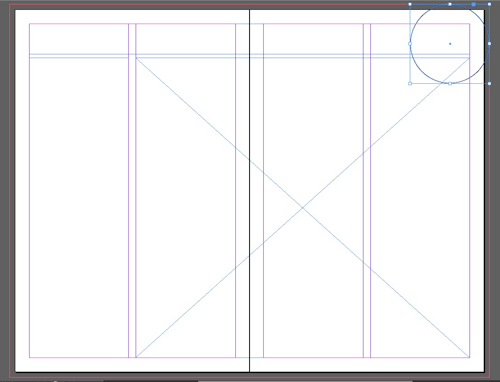Click the top-center handle of the selected circle frame
500x382 pixels.
pyautogui.click(x=450, y=4)
